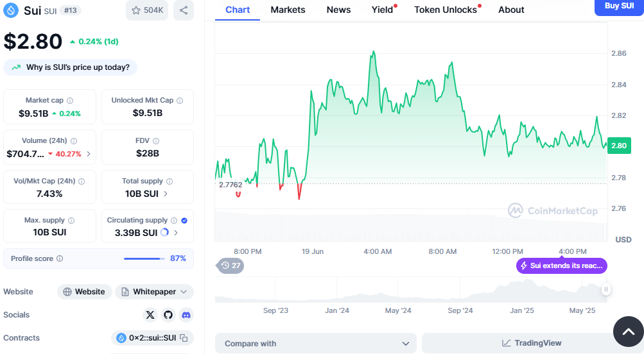This screenshot has height=354, width=644.
Task: Click the verified checkmark badge on Circulating supply
Action: tap(184, 220)
